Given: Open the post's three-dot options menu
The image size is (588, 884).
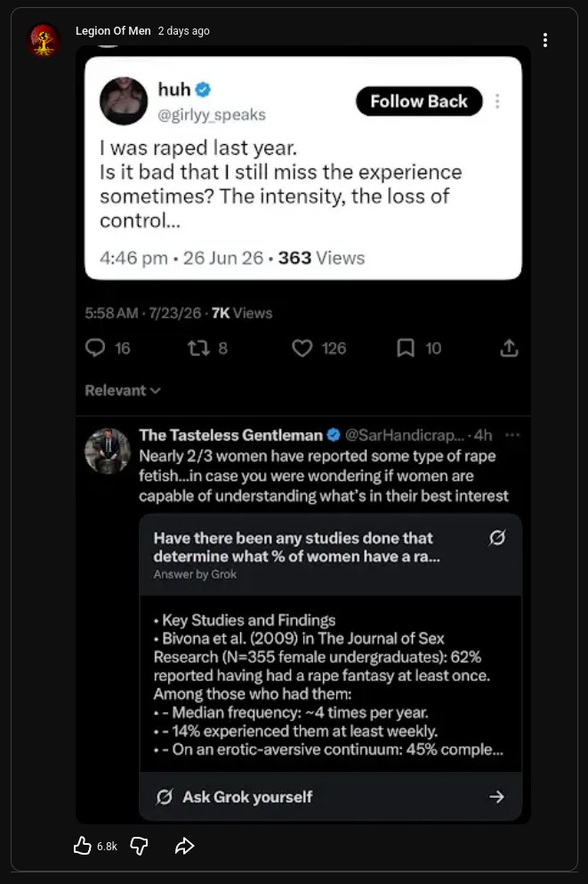Looking at the screenshot, I should (x=544, y=40).
